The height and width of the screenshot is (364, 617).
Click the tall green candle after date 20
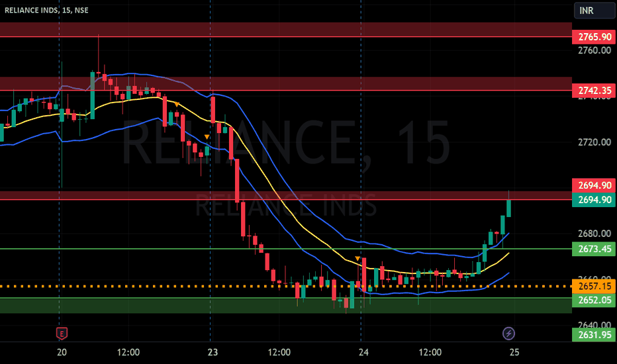coord(93,95)
